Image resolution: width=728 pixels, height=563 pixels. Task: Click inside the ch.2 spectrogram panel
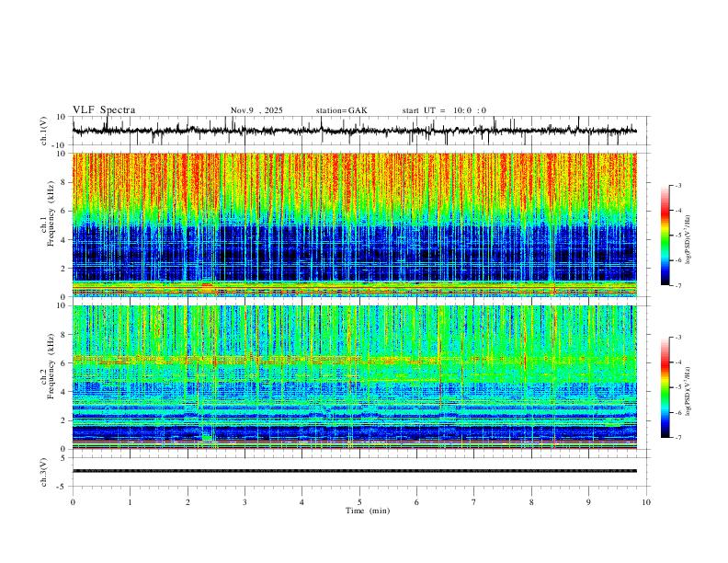355,377
